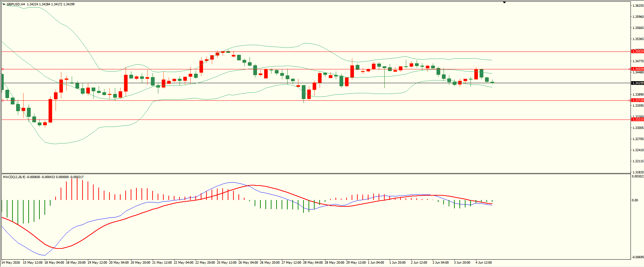
Task: Click the 14 May 2026 date label
Action: [x=11, y=263]
